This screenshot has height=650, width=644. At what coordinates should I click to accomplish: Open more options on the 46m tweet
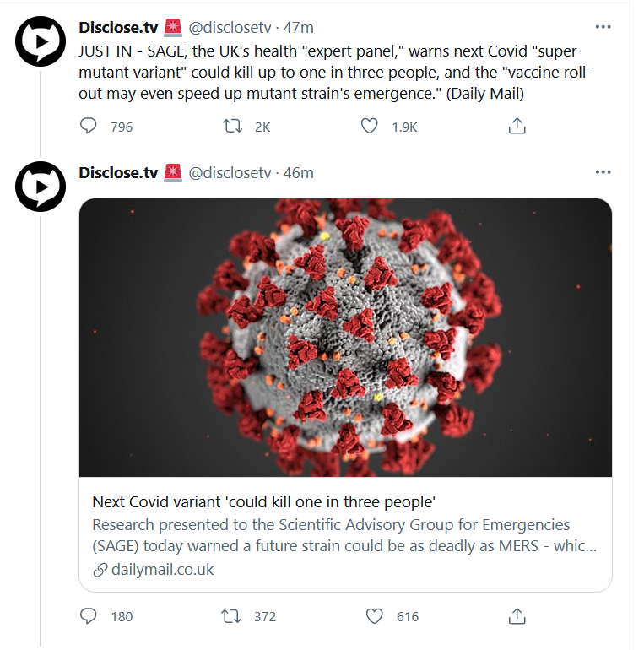click(x=603, y=172)
